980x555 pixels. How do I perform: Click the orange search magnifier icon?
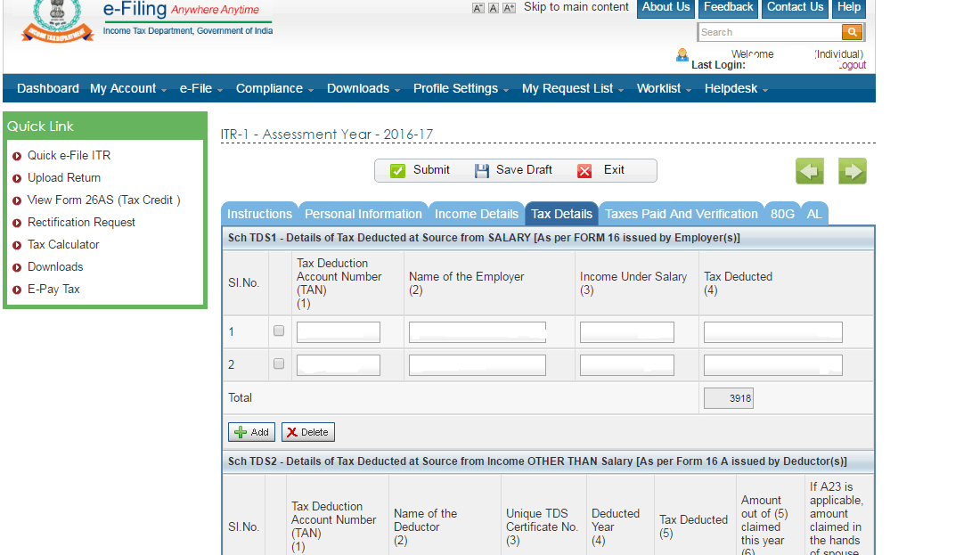click(852, 32)
